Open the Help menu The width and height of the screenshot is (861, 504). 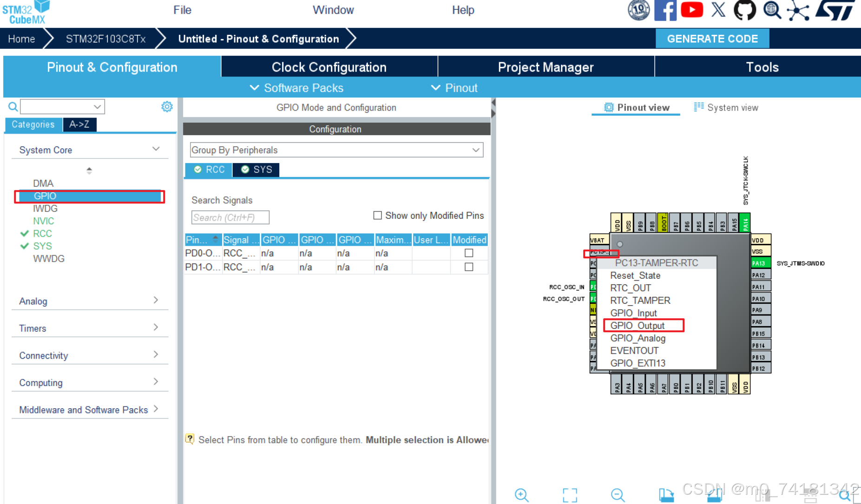pos(463,10)
